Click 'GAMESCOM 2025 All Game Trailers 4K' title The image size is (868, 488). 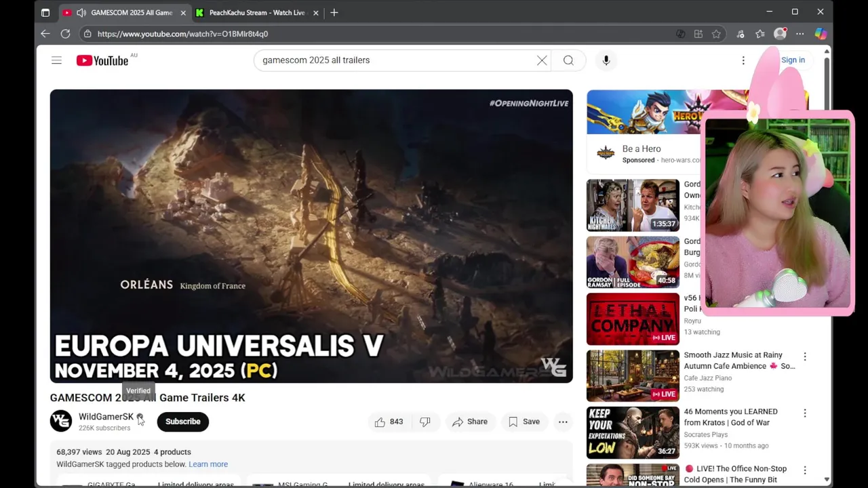[148, 398]
